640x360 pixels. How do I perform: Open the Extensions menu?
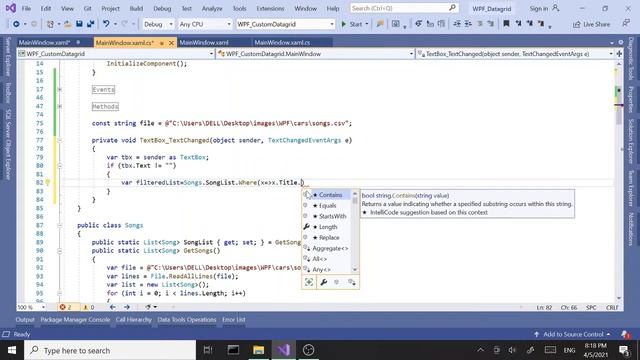270,9
